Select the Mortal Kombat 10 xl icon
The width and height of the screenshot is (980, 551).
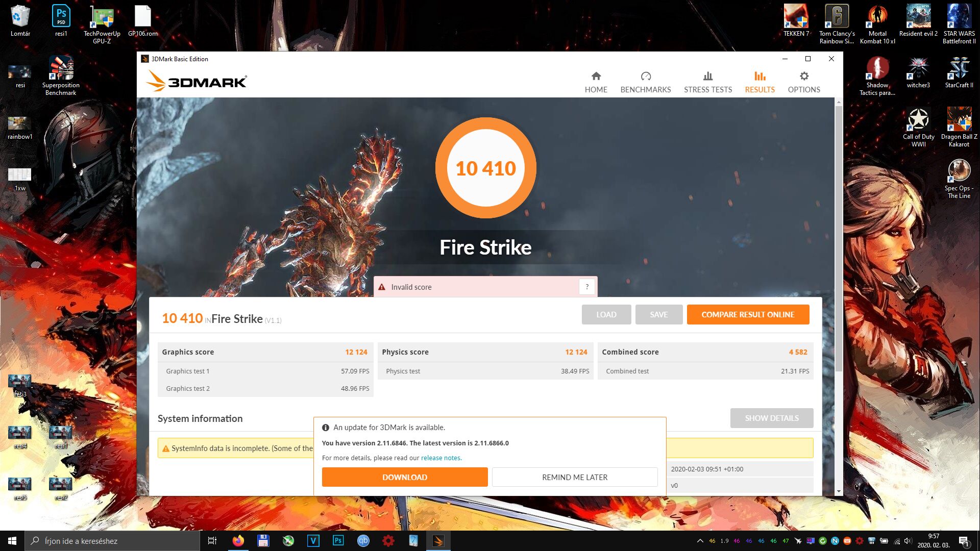point(877,24)
